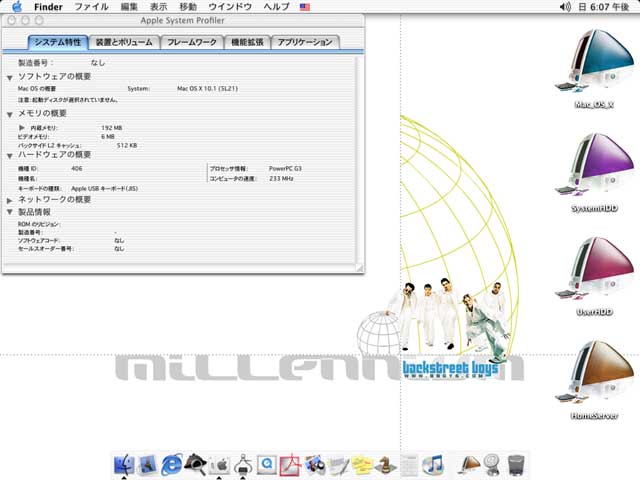Open iTunes from the dock
Screen dimensions: 640x480
433,464
